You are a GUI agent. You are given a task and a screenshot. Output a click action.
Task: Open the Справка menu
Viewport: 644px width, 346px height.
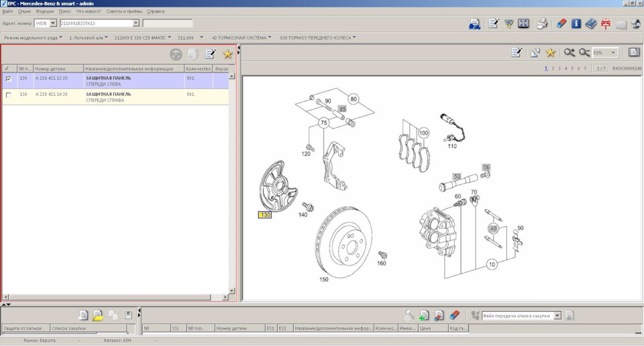(156, 11)
